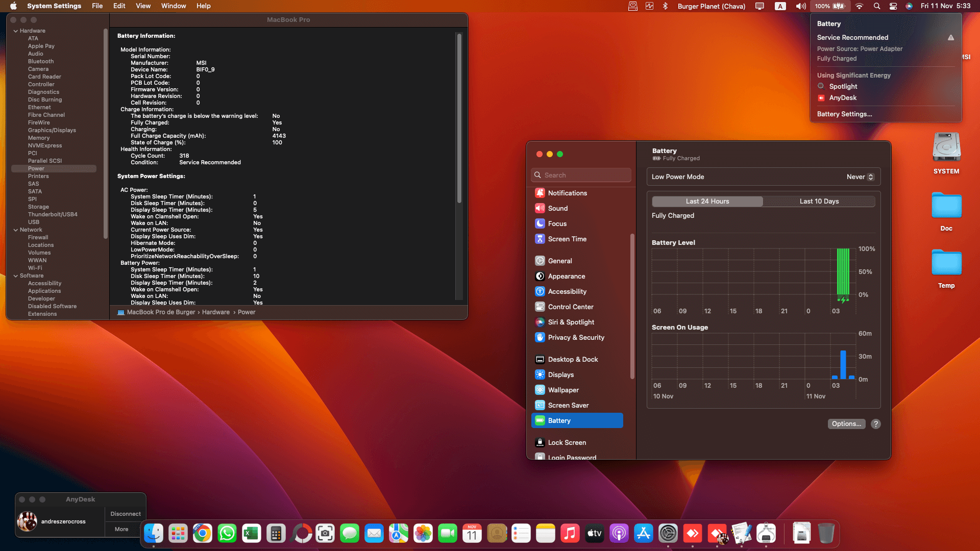
Task: Open the Edit menu
Action: click(119, 6)
